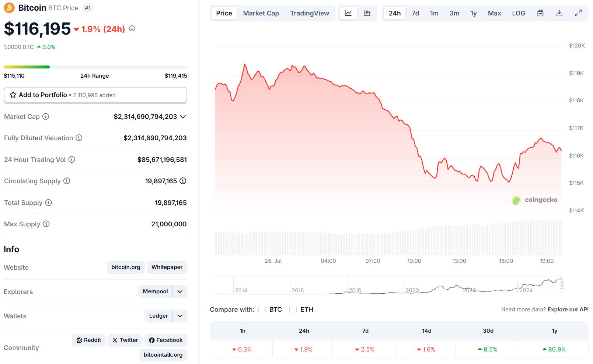This screenshot has height=364, width=593.
Task: Click Add to Portfolio button
Action: point(95,95)
